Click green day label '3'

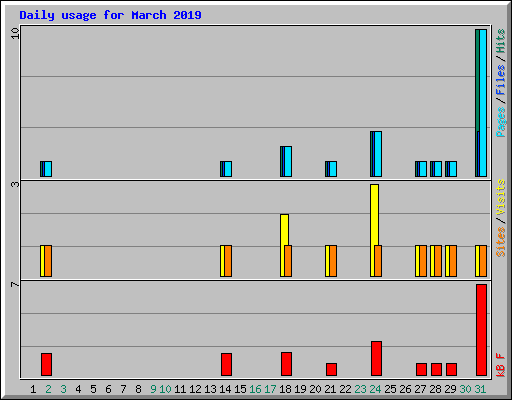(x=63, y=389)
